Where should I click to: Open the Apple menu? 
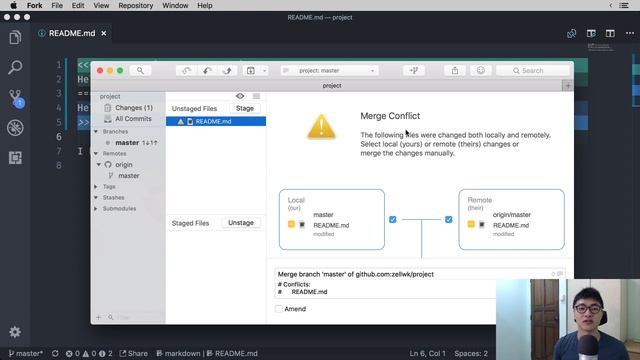13,6
